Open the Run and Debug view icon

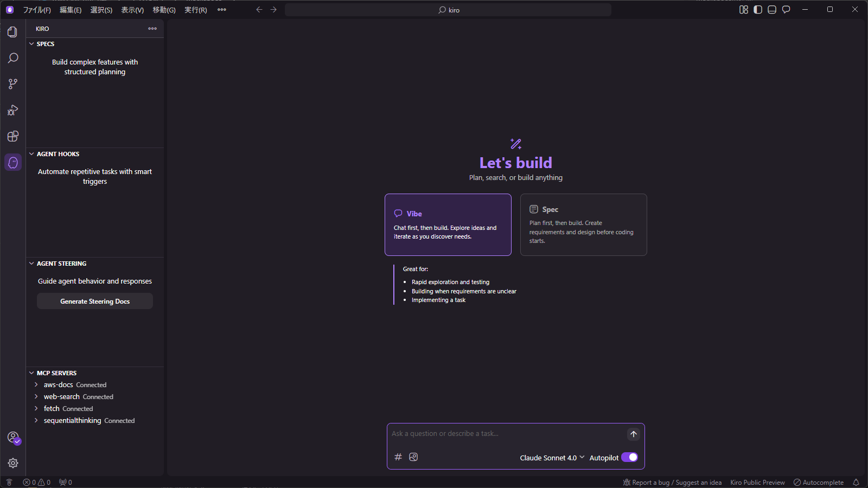[12, 110]
